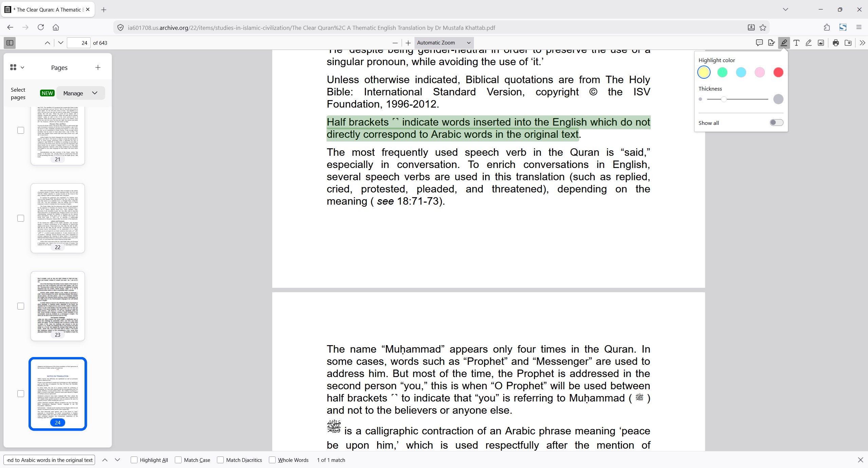Open the PDF tools overflow menu

(x=862, y=43)
